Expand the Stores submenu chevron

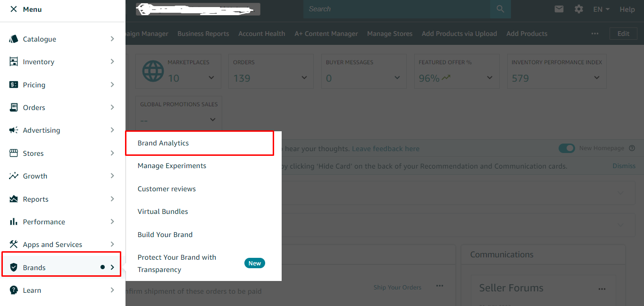click(112, 153)
